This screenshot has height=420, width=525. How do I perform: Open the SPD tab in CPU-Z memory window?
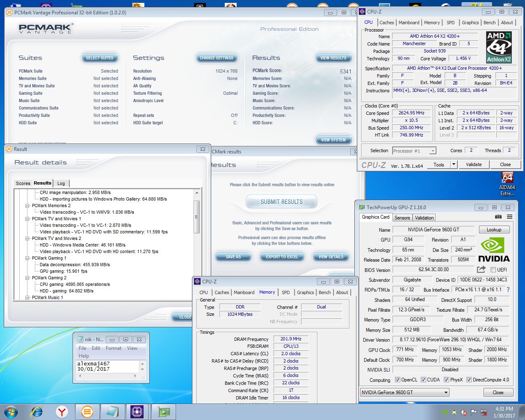(286, 292)
